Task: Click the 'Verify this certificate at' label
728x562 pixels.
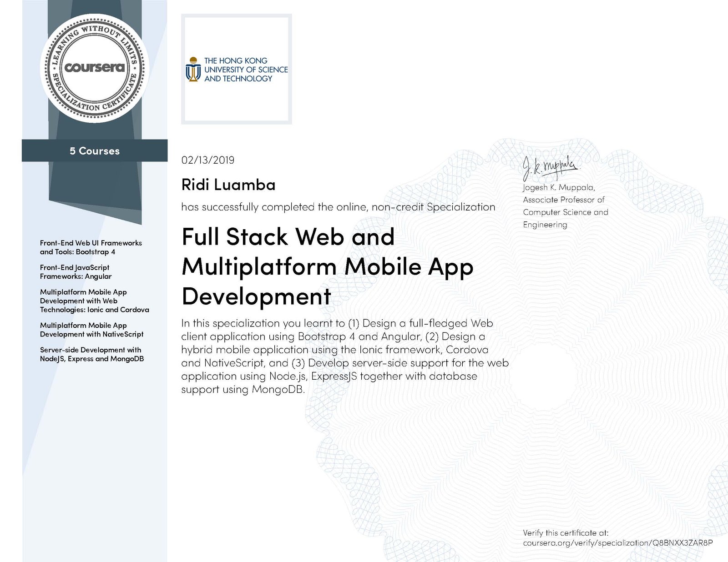Action: pos(566,533)
